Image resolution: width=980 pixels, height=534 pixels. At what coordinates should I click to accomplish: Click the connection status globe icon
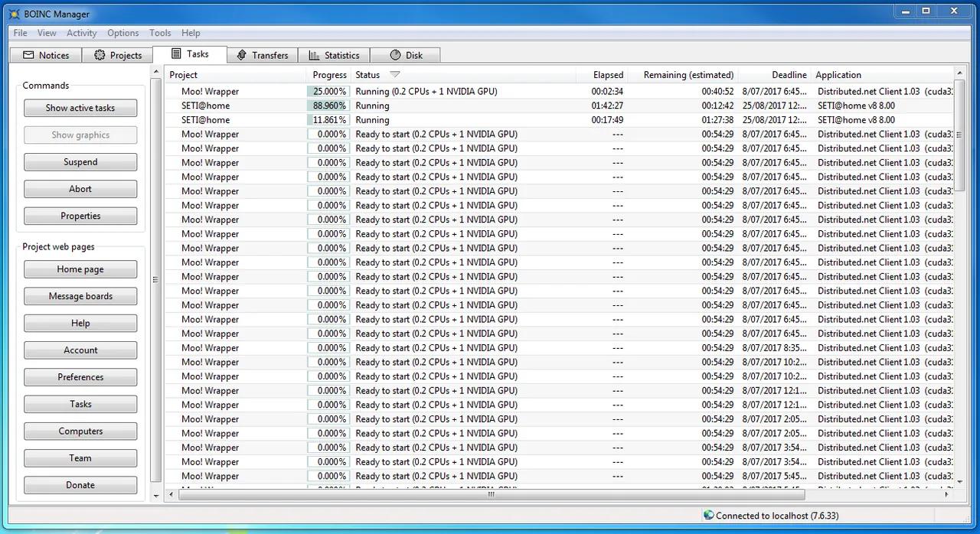708,516
